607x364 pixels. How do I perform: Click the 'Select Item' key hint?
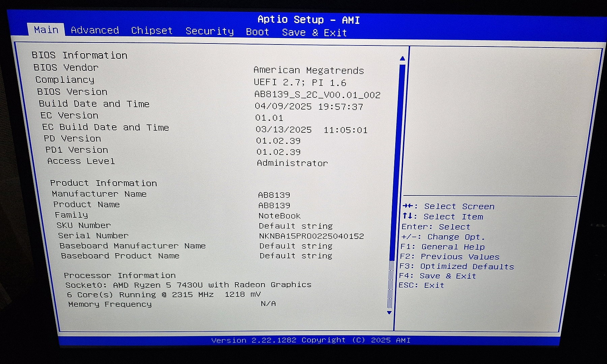[443, 216]
